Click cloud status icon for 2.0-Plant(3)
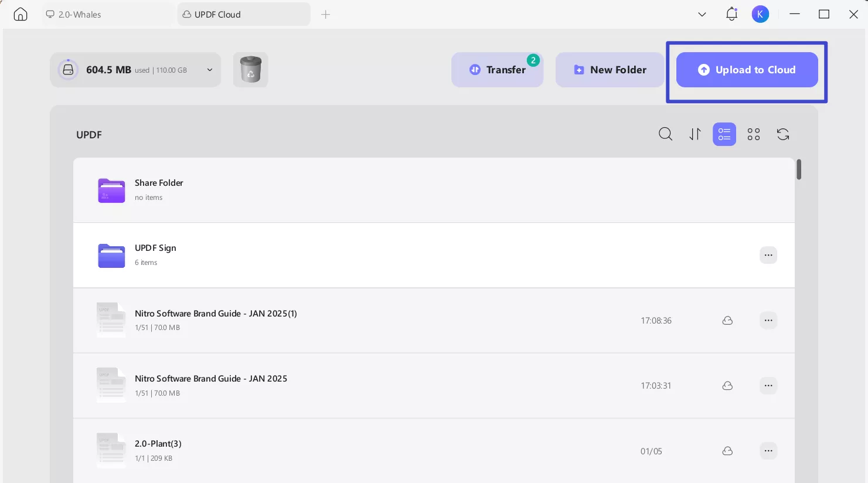This screenshot has height=483, width=868. [x=727, y=451]
